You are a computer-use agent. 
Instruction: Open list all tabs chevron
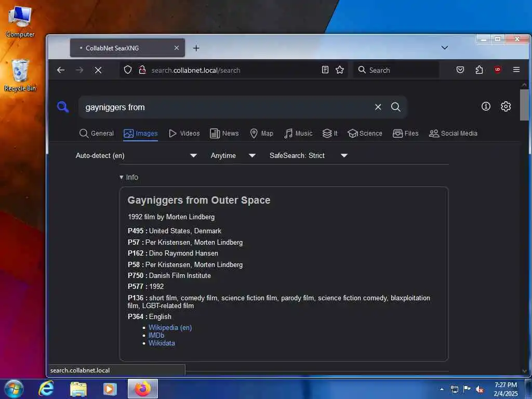point(445,48)
